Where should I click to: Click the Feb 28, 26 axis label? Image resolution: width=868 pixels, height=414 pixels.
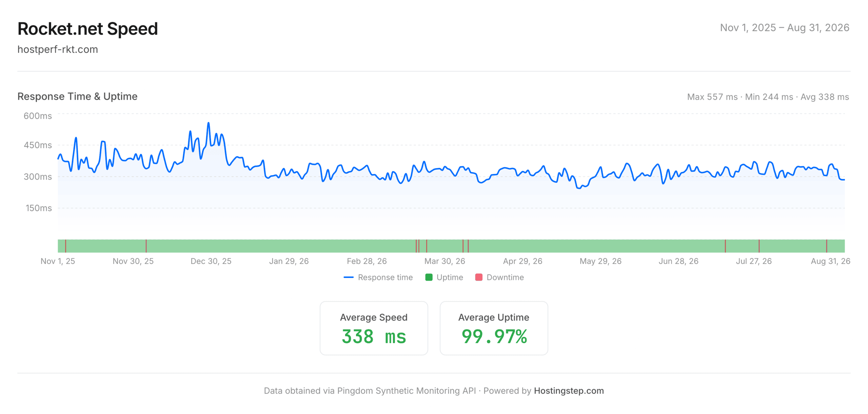click(367, 261)
